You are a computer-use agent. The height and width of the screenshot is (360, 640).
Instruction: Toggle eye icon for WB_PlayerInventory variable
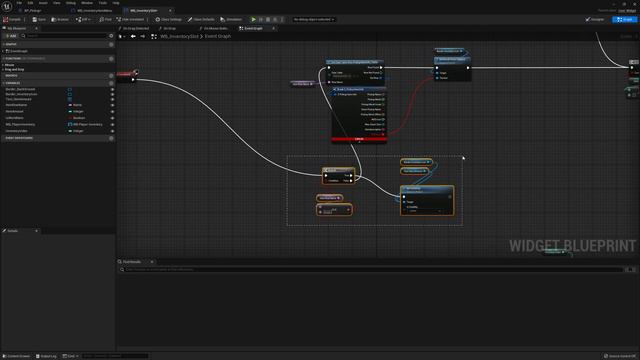pos(112,124)
